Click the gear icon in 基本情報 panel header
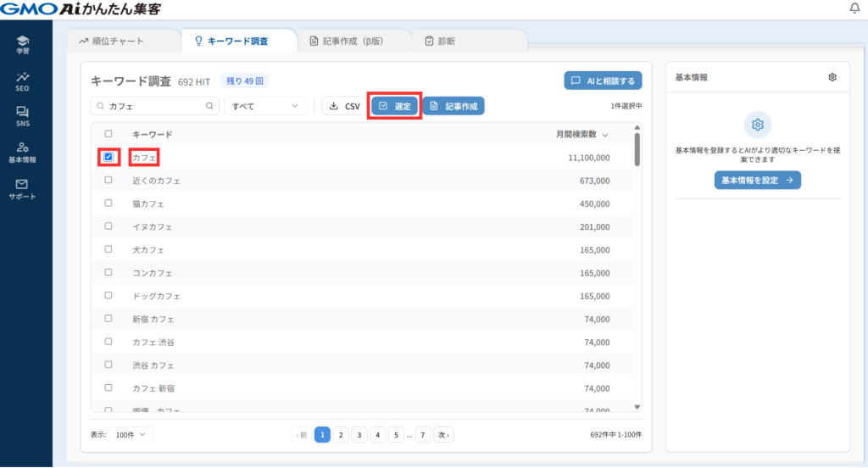 [x=832, y=77]
